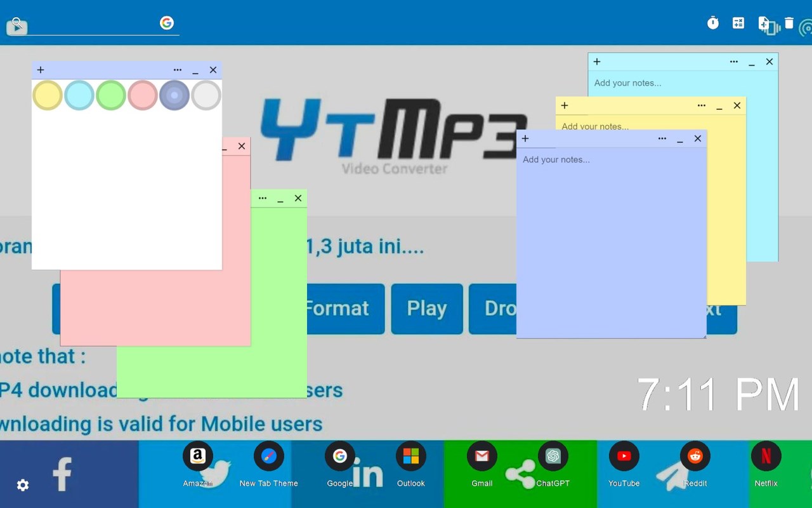Open the green note's three-dot menu

tap(263, 198)
